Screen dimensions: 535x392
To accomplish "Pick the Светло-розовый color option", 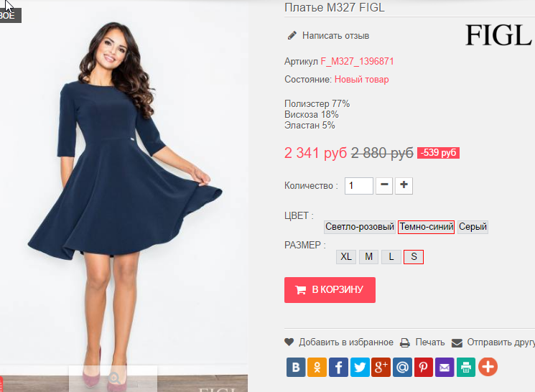I will click(x=360, y=227).
